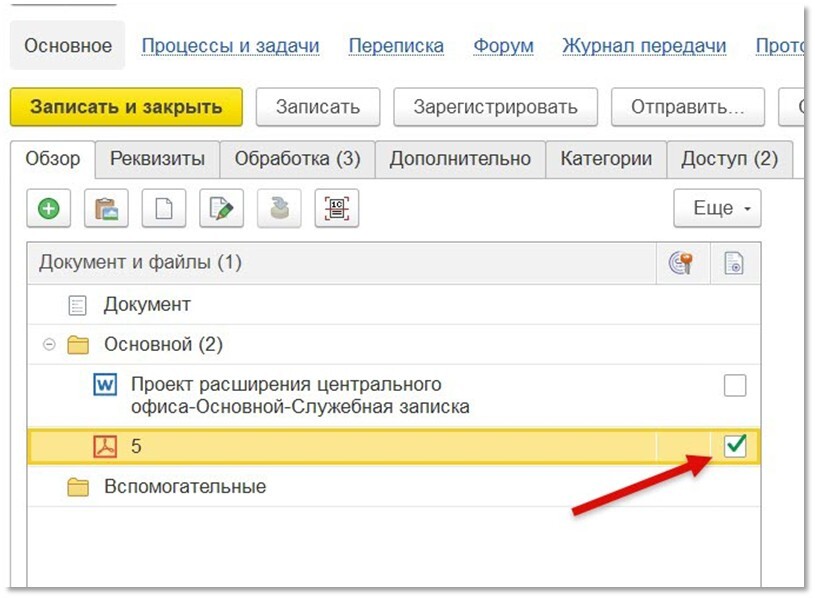Open the Процессы и задачи link

(230, 46)
